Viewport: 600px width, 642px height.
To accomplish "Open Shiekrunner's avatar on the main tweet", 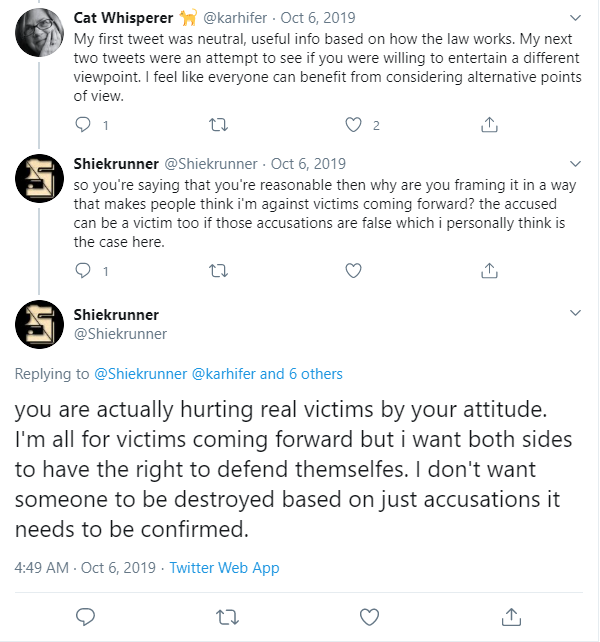I will [39, 324].
